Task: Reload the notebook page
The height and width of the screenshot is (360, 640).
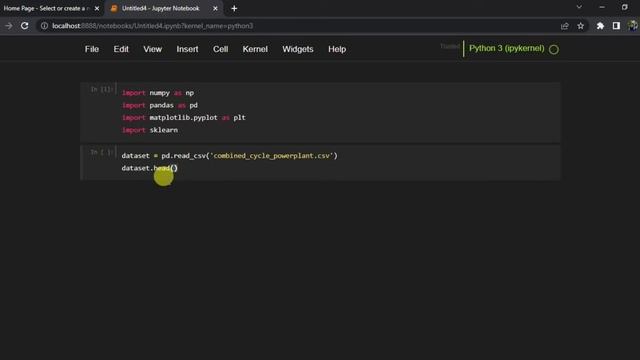Action: pyautogui.click(x=24, y=26)
